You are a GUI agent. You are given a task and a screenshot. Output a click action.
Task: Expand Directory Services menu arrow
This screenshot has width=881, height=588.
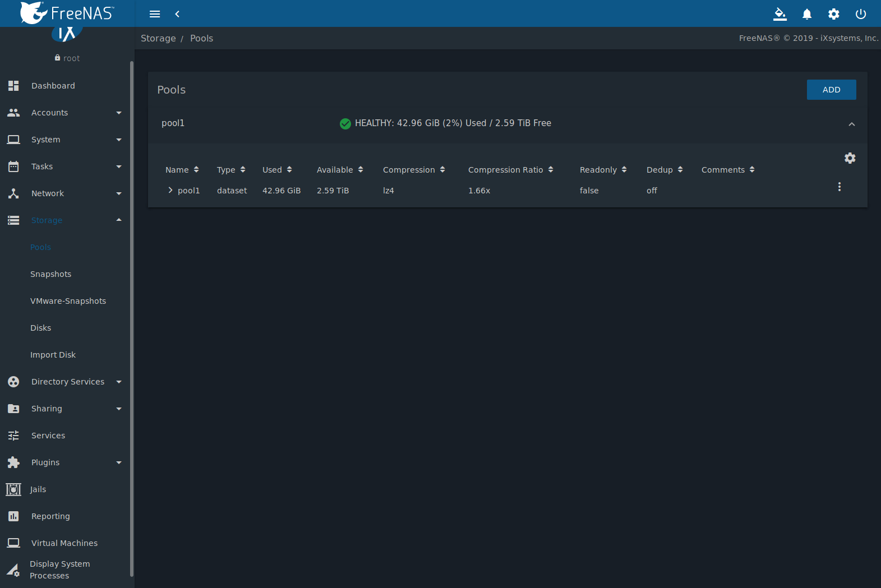click(x=119, y=382)
